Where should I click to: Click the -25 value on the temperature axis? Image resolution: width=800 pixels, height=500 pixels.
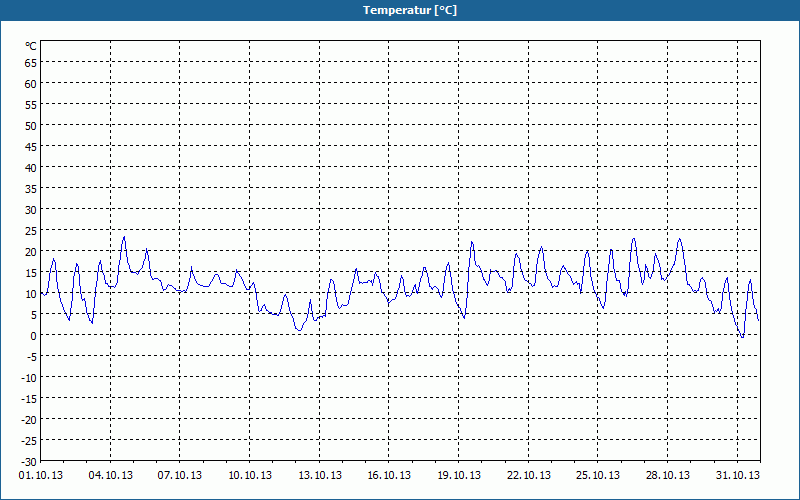point(29,441)
